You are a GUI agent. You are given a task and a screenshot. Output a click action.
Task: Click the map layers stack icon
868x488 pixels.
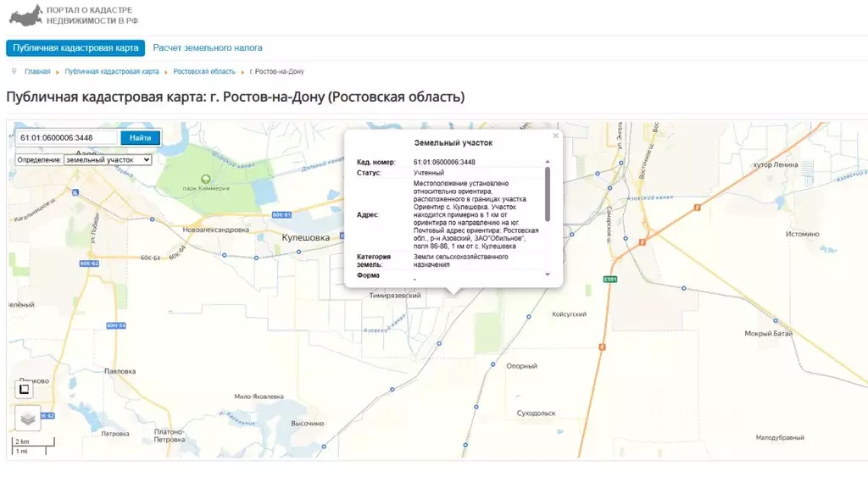click(x=27, y=418)
